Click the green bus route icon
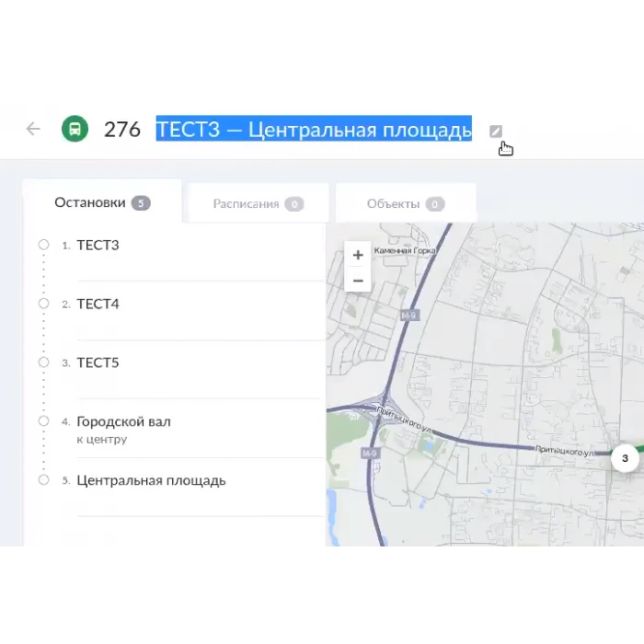Screen dimensions: 644x644 click(x=75, y=129)
